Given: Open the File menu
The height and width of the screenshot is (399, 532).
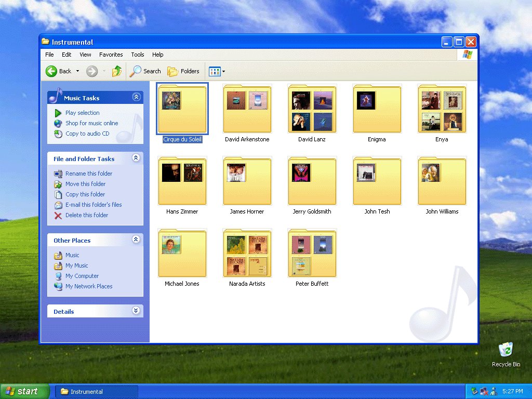Looking at the screenshot, I should (49, 55).
